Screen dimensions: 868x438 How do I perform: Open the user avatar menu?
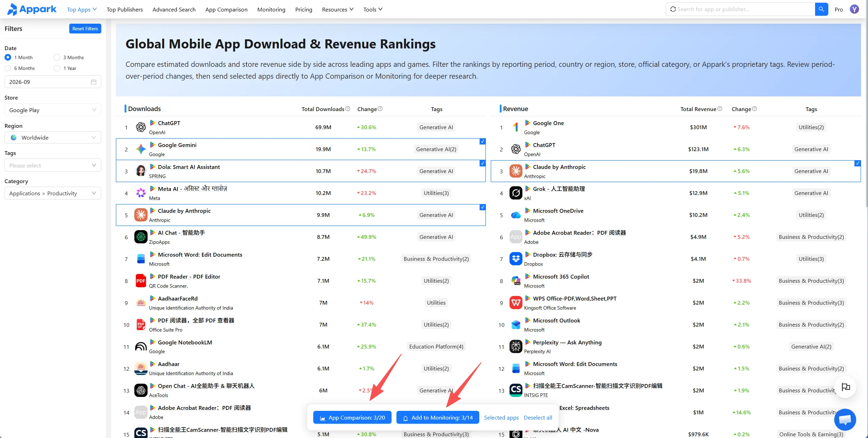point(854,9)
